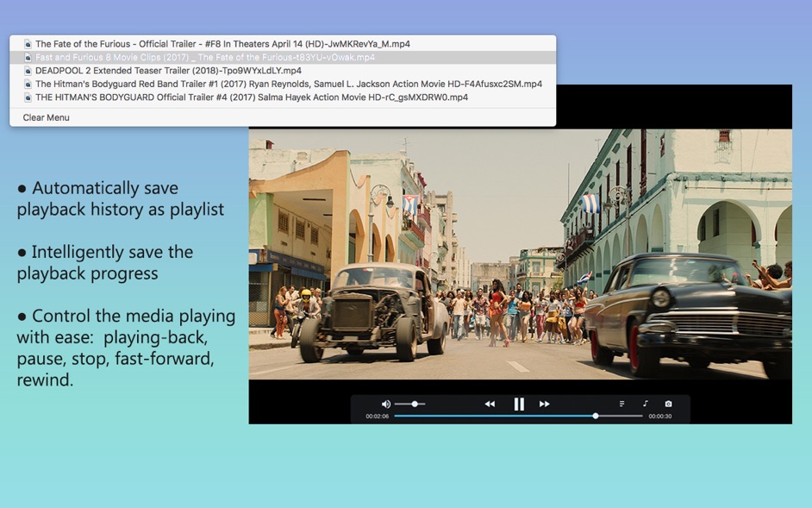Click the remaining time 00:00:30 label
812x508 pixels.
660,417
